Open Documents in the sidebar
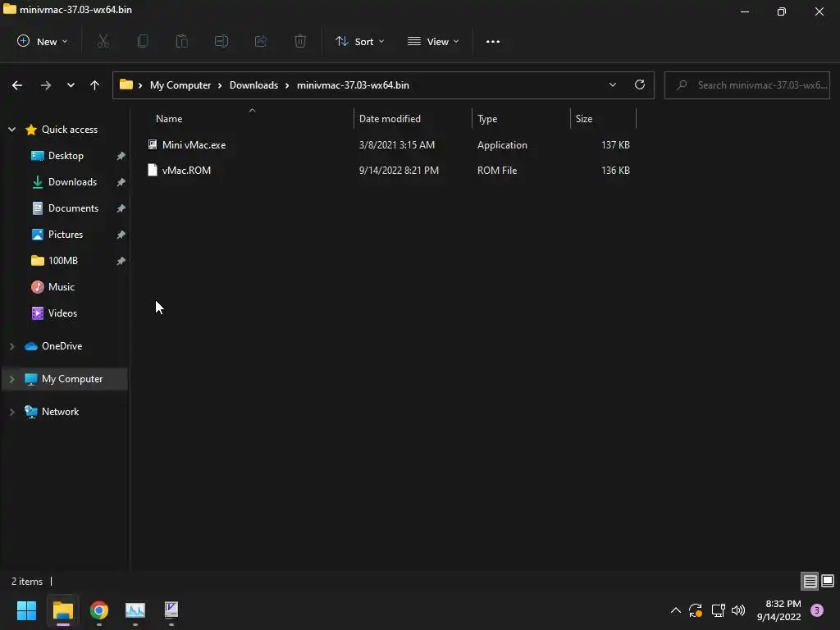 click(x=73, y=208)
